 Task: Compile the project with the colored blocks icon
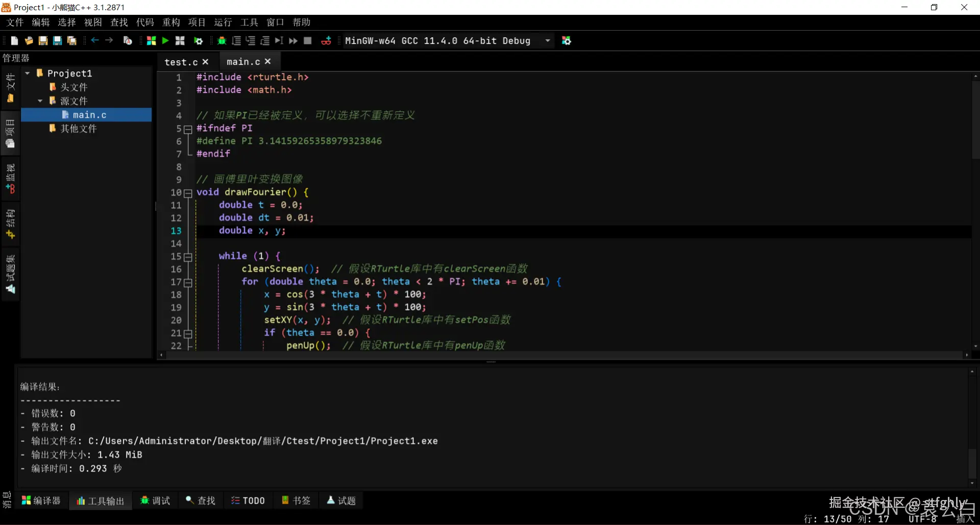[x=151, y=41]
